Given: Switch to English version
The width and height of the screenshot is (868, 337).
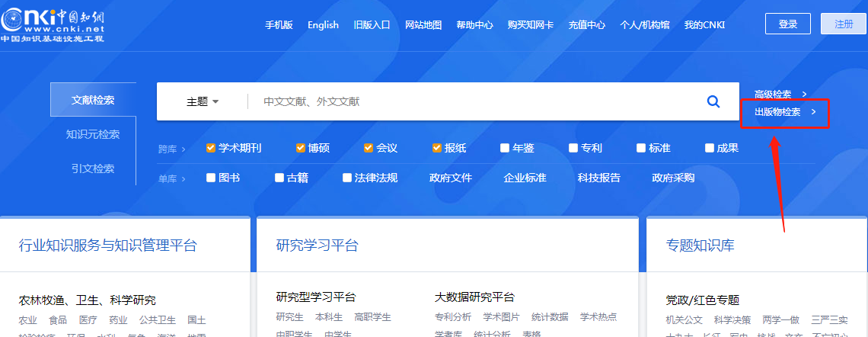Looking at the screenshot, I should point(324,25).
